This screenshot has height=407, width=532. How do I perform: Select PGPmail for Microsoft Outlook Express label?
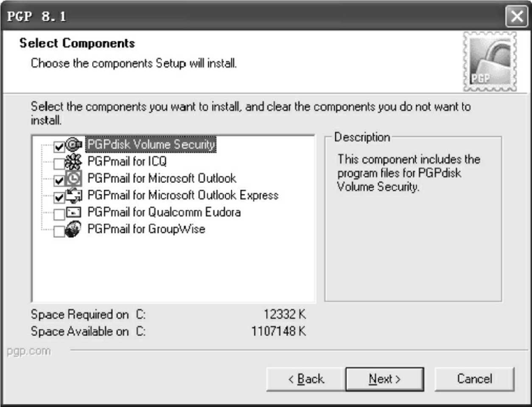pos(183,195)
